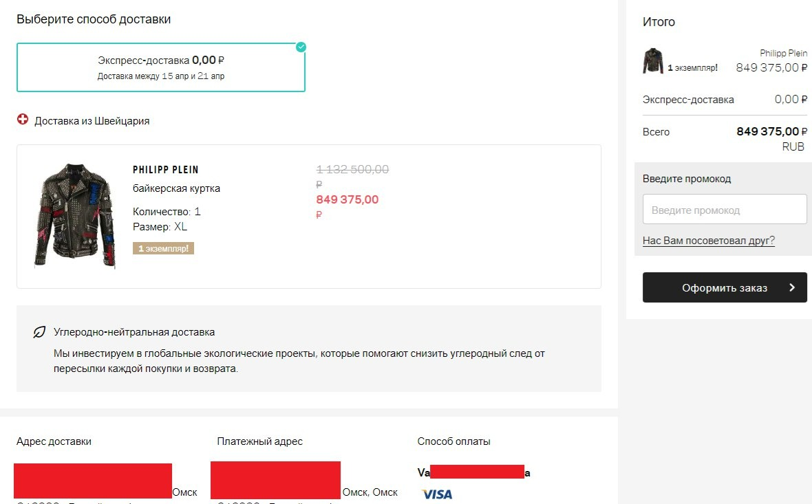The width and height of the screenshot is (812, 504).
Task: Click the Введите промокод input field
Action: 724,210
